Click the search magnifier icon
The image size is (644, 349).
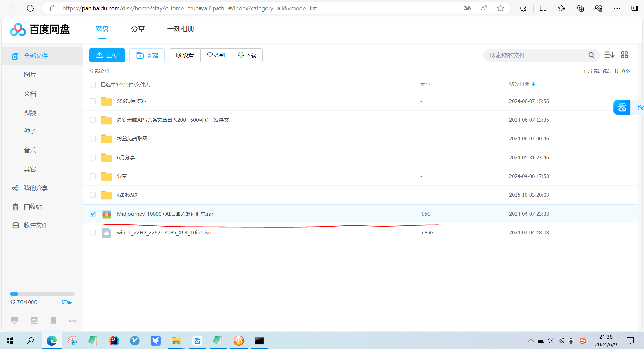point(591,55)
